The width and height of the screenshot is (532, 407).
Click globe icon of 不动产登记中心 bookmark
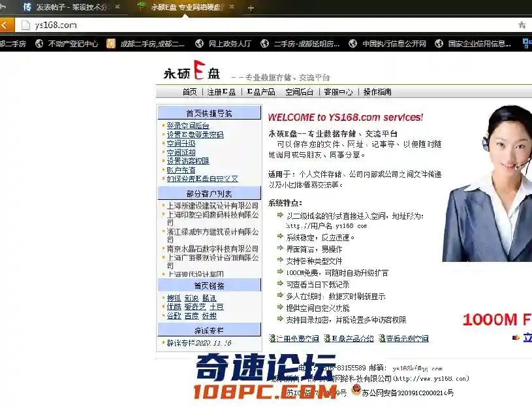(x=39, y=44)
